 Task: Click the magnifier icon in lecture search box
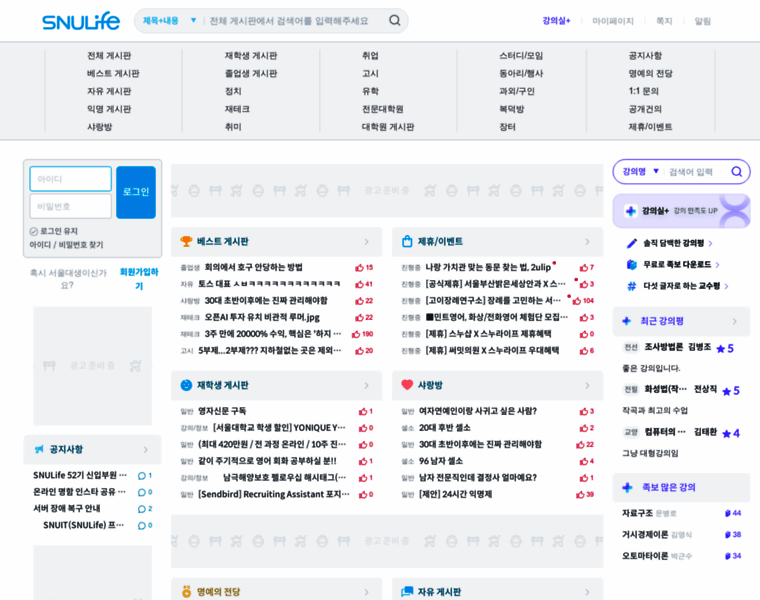(x=736, y=172)
